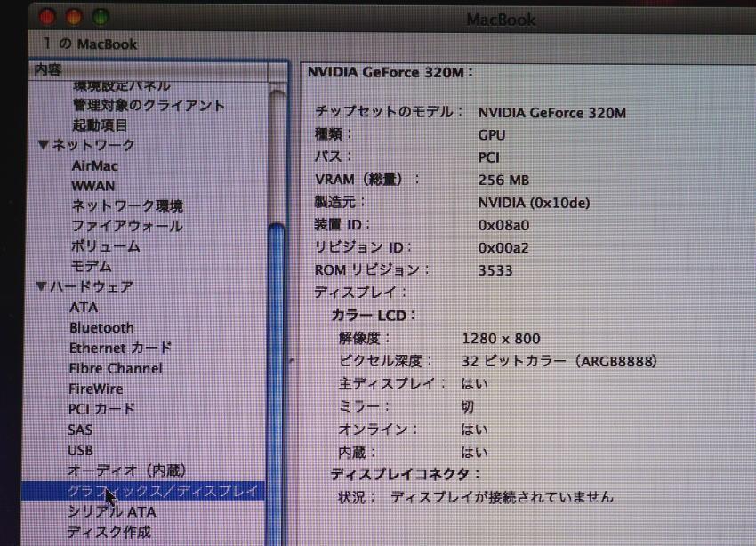Select FireWire entry
Screen dimensions: 756x546
(96, 389)
